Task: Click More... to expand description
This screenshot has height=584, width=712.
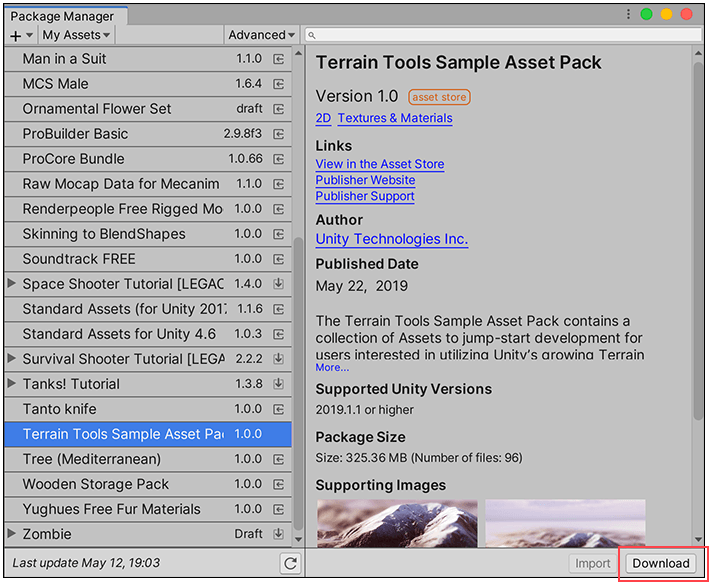Action: [x=332, y=367]
